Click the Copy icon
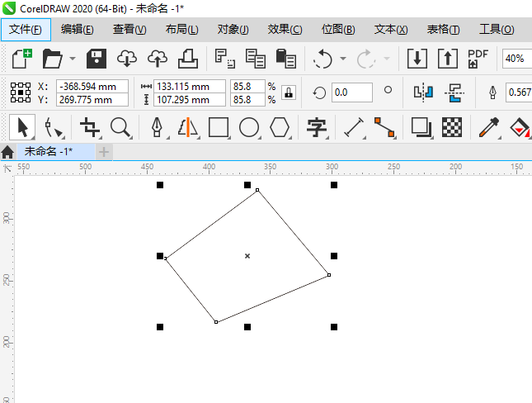The width and height of the screenshot is (532, 403). point(256,59)
